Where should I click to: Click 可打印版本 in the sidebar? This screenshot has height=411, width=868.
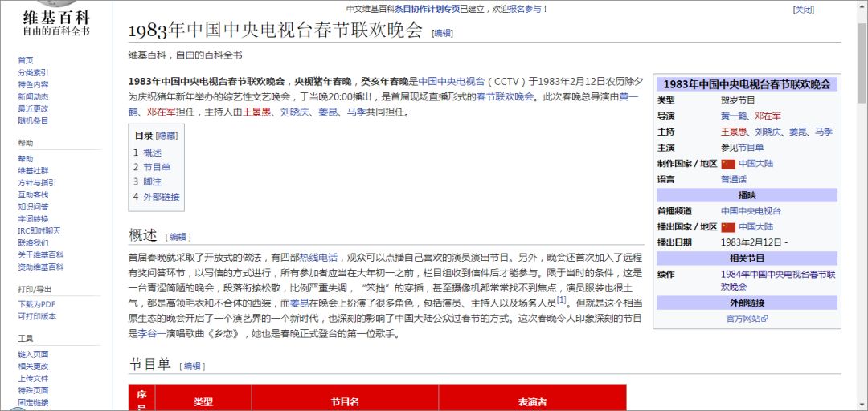(x=36, y=316)
